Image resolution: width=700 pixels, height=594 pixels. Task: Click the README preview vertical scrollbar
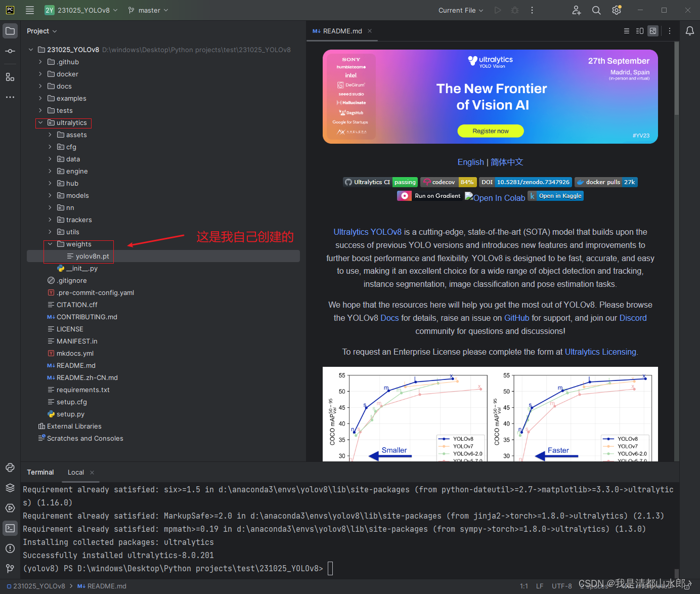[677, 78]
